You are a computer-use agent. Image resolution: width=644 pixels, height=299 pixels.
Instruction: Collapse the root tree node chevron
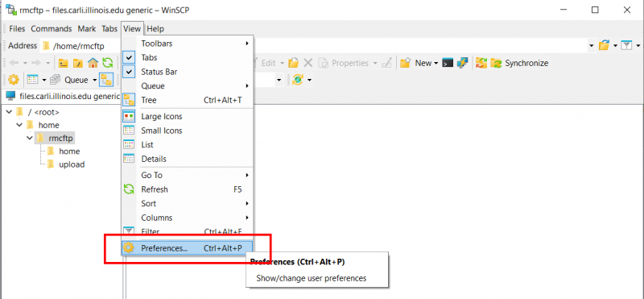point(9,111)
